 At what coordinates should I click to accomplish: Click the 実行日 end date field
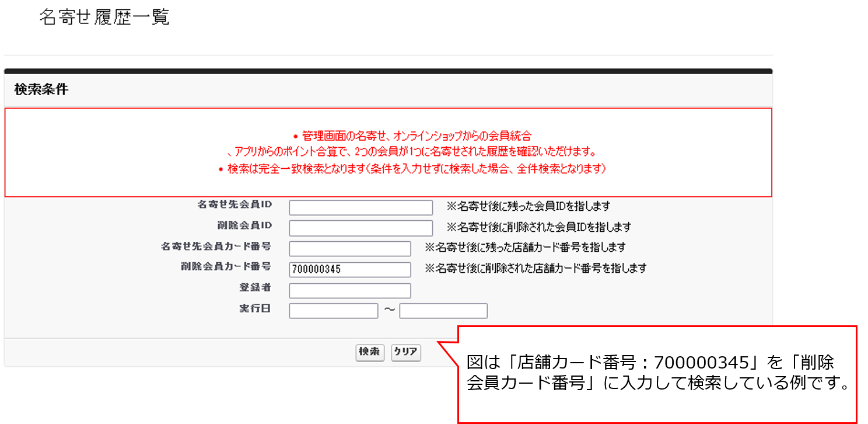pos(443,311)
